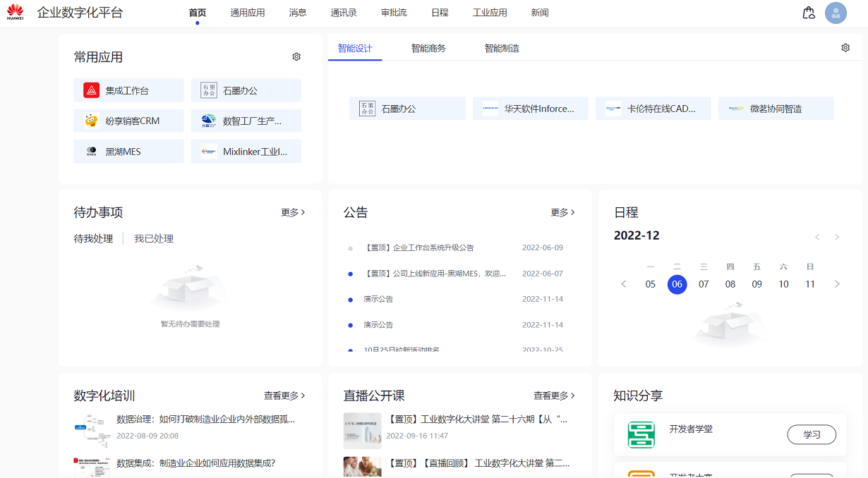The height and width of the screenshot is (478, 868).
Task: Show previous week in calendar row
Action: [x=624, y=284]
